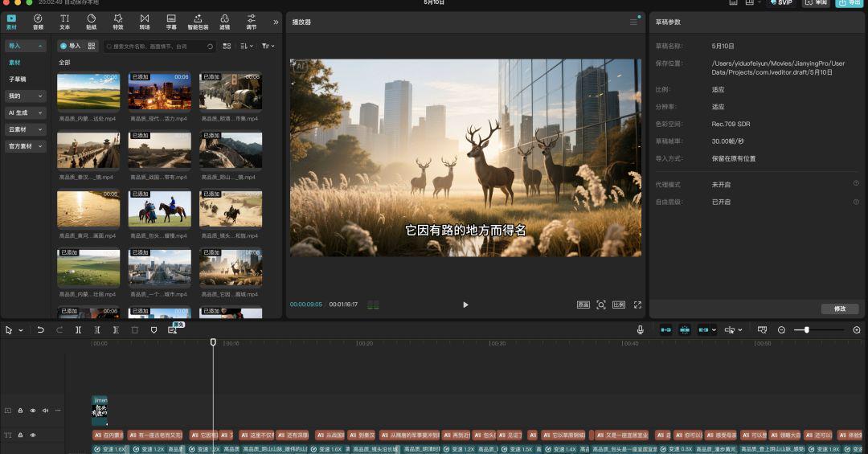Open the 调节 adjustment panel
This screenshot has height=454, width=868.
pyautogui.click(x=252, y=22)
